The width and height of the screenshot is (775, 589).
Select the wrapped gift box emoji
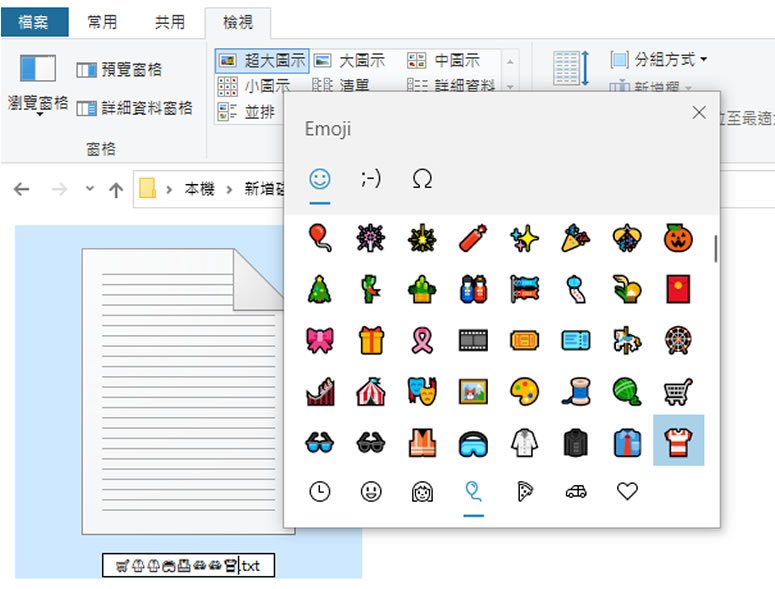(371, 340)
